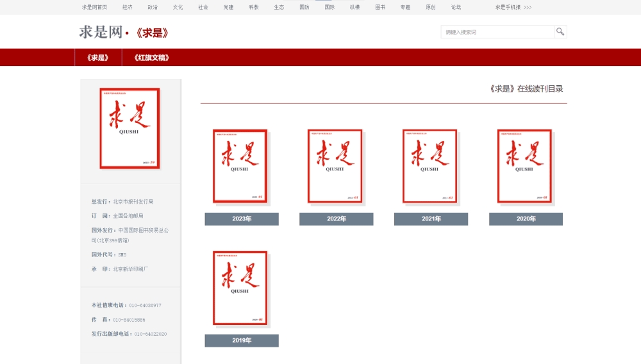Click the 2019年 button

[x=242, y=341]
